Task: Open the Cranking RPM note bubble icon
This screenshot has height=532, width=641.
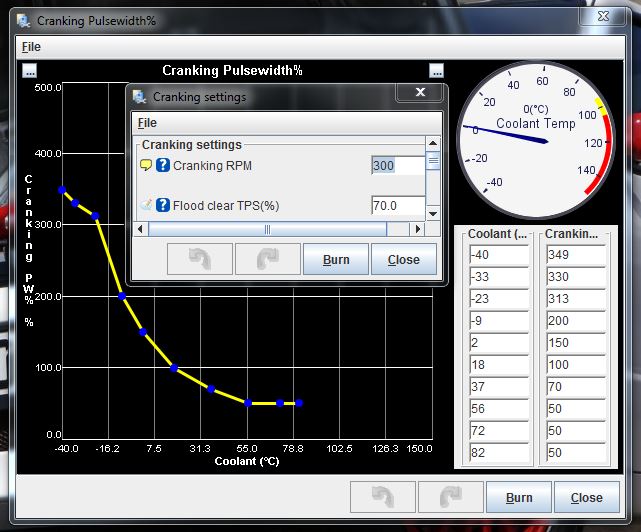Action: pyautogui.click(x=146, y=165)
